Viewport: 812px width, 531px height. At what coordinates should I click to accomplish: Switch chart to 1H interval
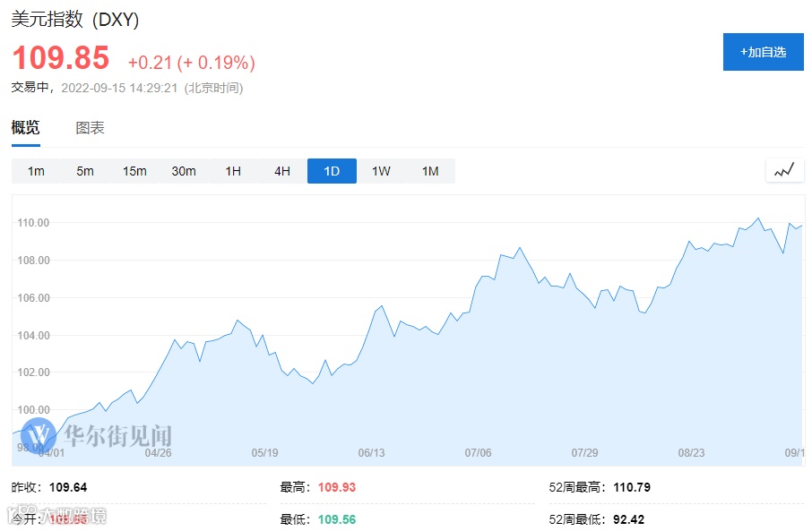[233, 171]
